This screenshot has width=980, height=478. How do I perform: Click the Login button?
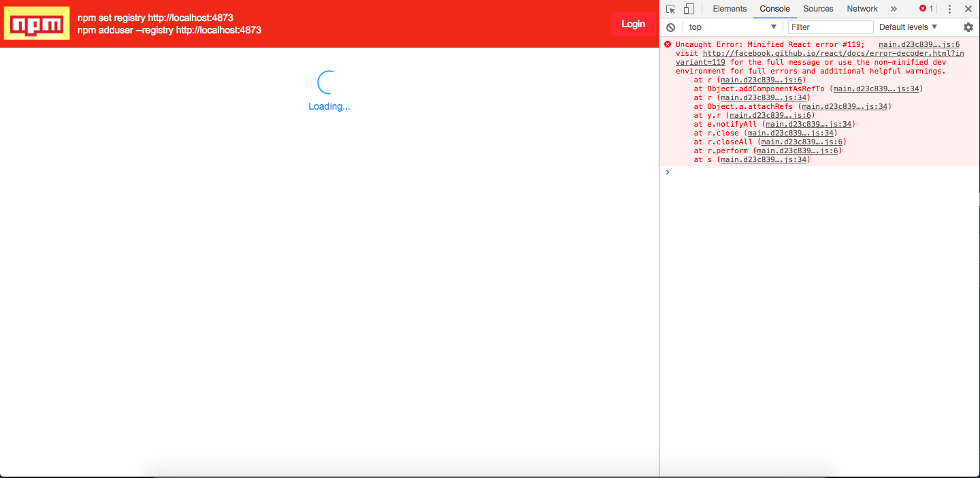[x=633, y=24]
